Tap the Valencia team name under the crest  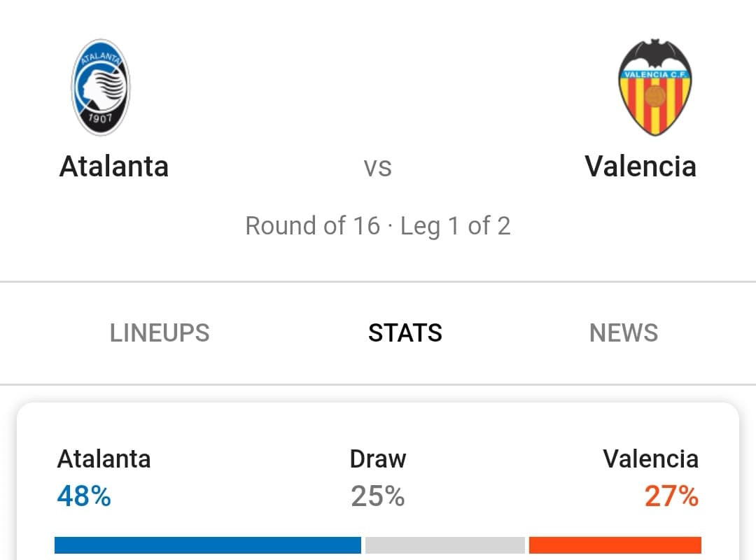coord(640,167)
